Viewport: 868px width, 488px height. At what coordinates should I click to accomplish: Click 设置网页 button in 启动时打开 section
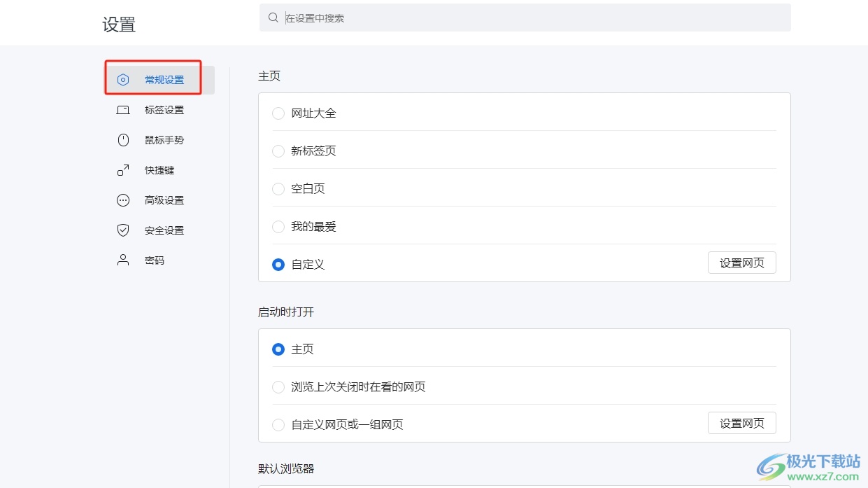(x=741, y=424)
